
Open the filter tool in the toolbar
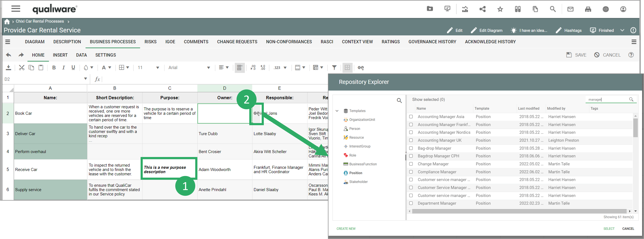point(334,68)
